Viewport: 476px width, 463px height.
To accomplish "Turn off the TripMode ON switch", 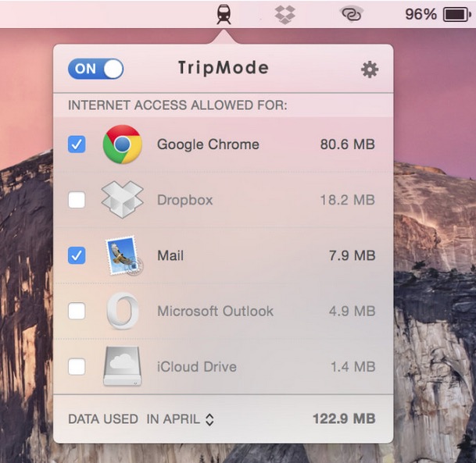I will coord(96,69).
